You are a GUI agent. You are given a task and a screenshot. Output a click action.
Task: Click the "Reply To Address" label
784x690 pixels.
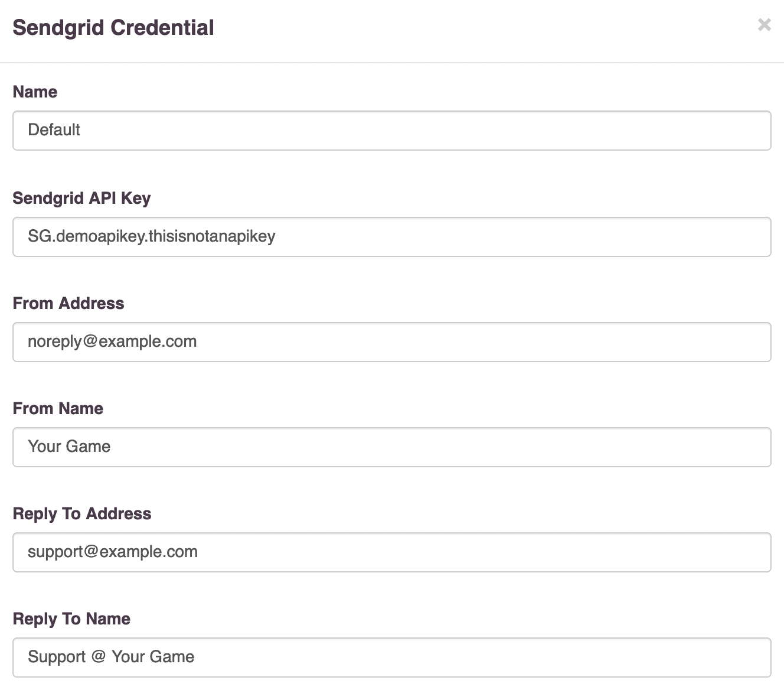pyautogui.click(x=82, y=514)
